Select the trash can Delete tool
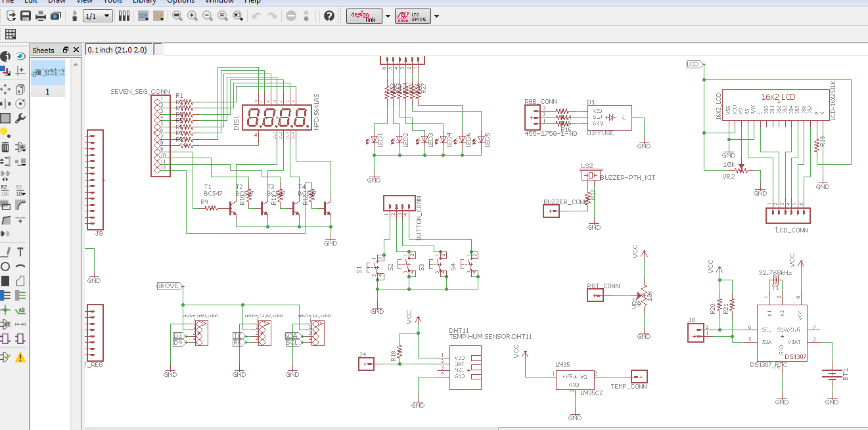 point(5,147)
